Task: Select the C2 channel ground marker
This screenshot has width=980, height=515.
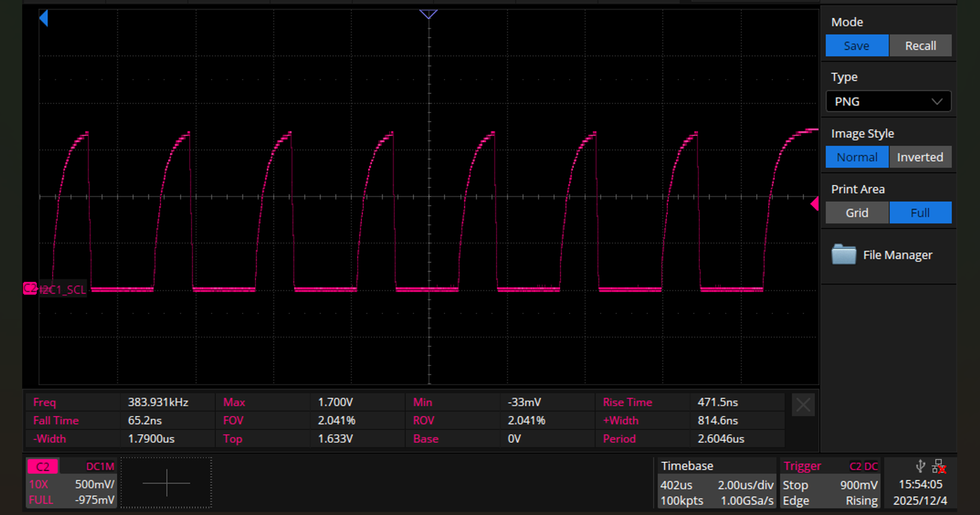Action: pos(30,288)
